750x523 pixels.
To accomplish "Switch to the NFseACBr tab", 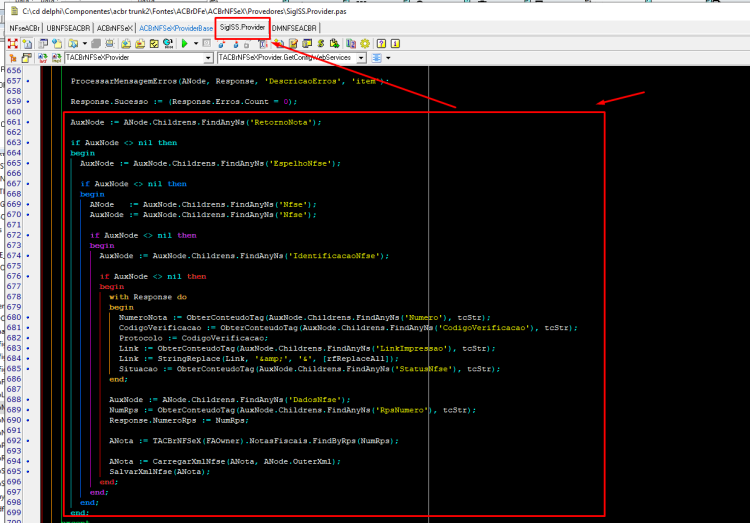I will tap(24, 28).
